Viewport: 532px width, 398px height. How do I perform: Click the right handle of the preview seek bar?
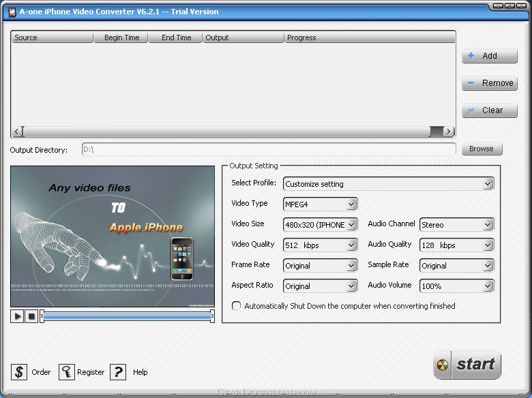212,316
